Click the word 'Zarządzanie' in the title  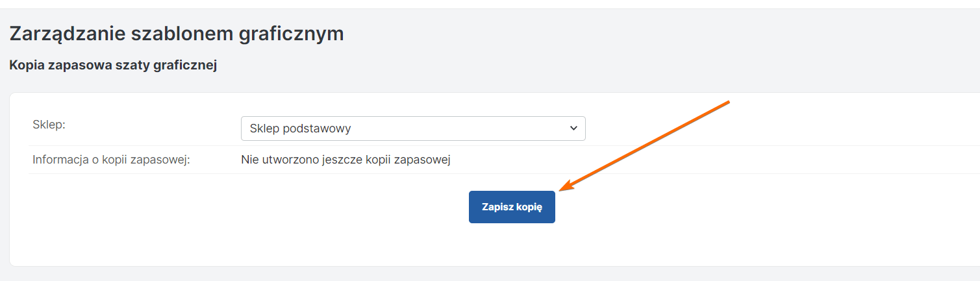click(x=66, y=34)
